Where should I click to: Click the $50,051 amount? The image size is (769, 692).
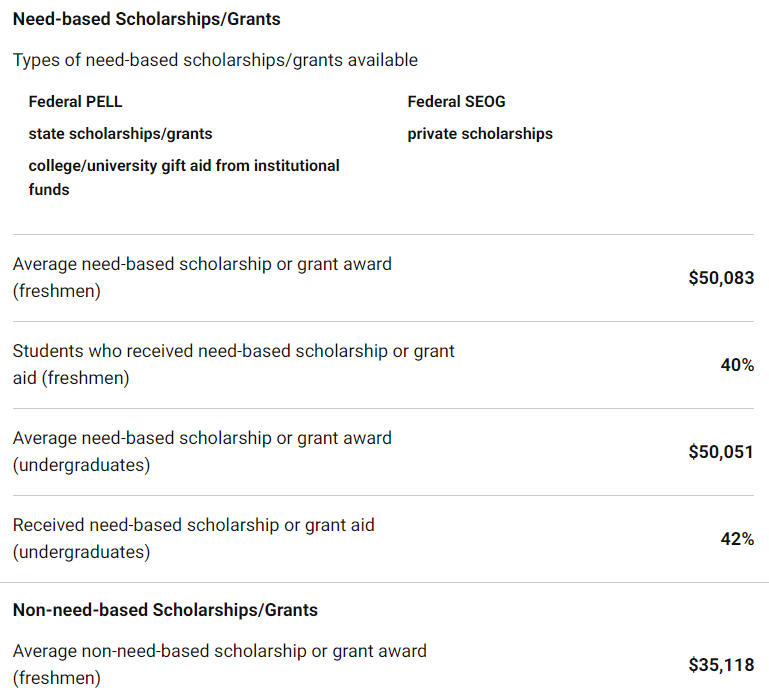click(721, 452)
